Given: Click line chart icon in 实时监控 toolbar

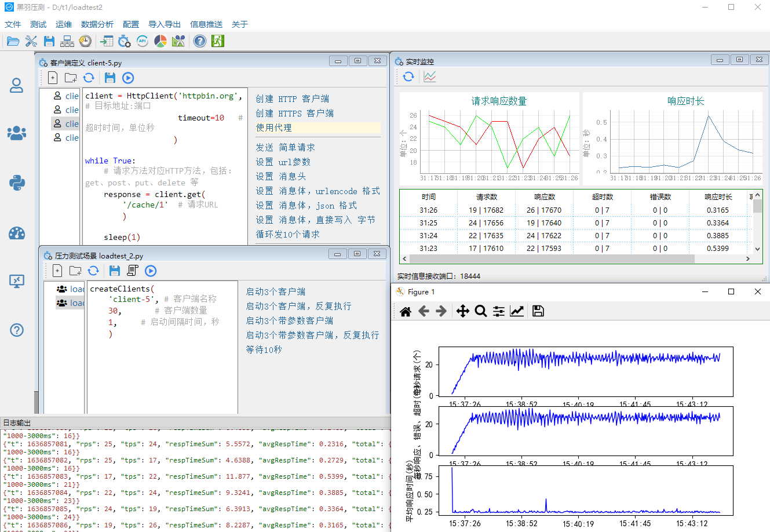Looking at the screenshot, I should tap(429, 76).
